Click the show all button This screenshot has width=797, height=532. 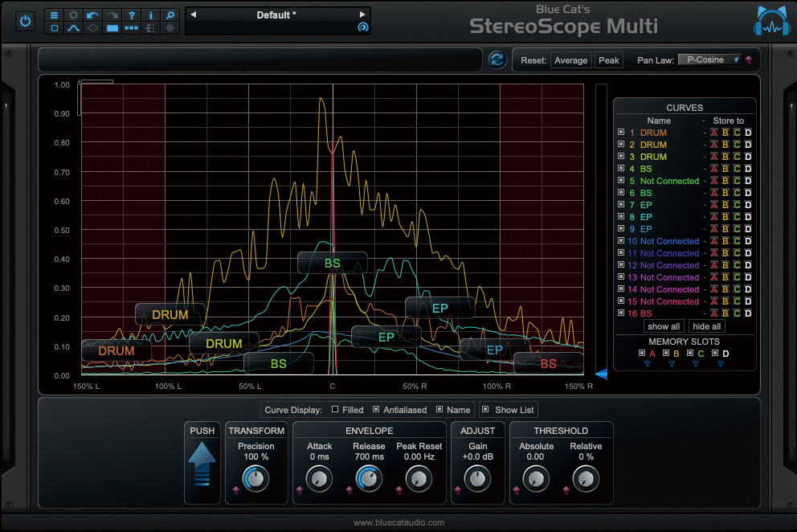[664, 326]
